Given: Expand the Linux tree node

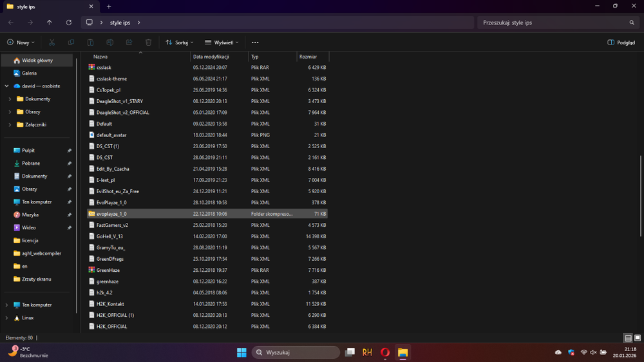Looking at the screenshot, I should click(7, 318).
